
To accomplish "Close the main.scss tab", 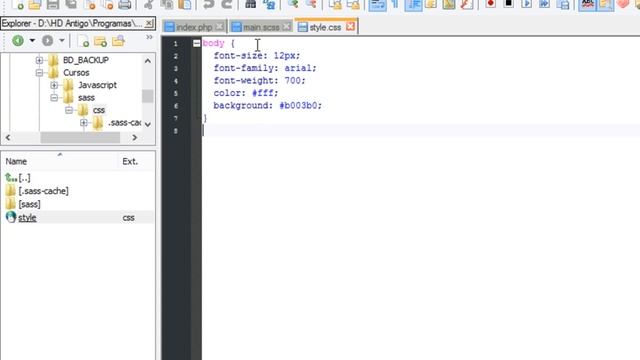I will [x=287, y=27].
